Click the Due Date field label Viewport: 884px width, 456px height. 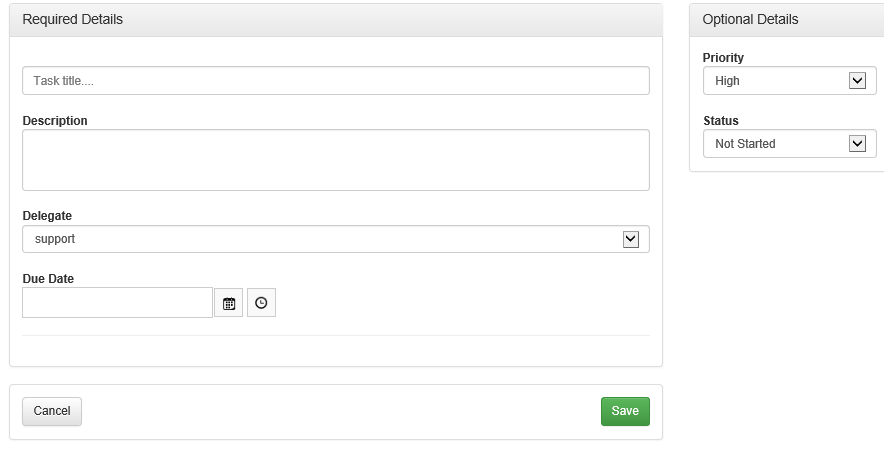(48, 279)
